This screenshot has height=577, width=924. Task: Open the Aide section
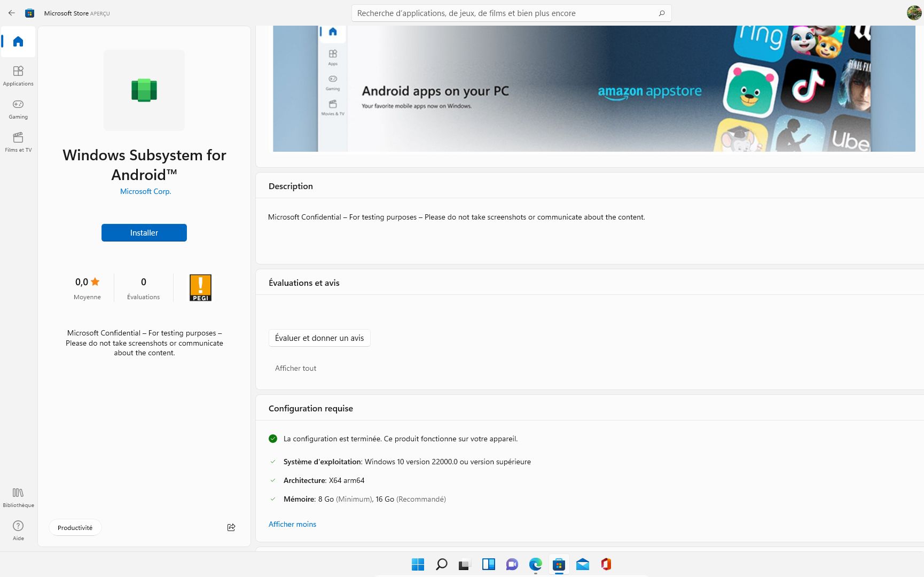(18, 529)
